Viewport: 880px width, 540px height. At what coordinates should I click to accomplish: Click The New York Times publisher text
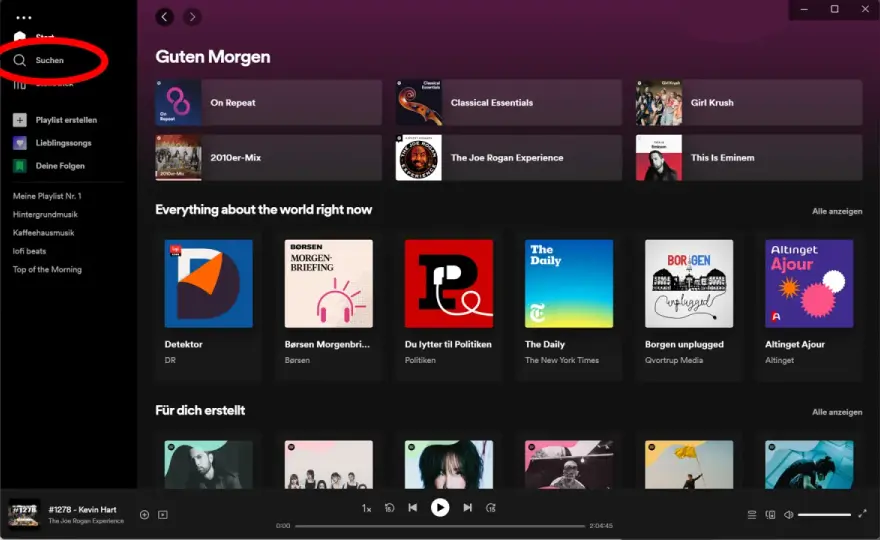(x=562, y=360)
